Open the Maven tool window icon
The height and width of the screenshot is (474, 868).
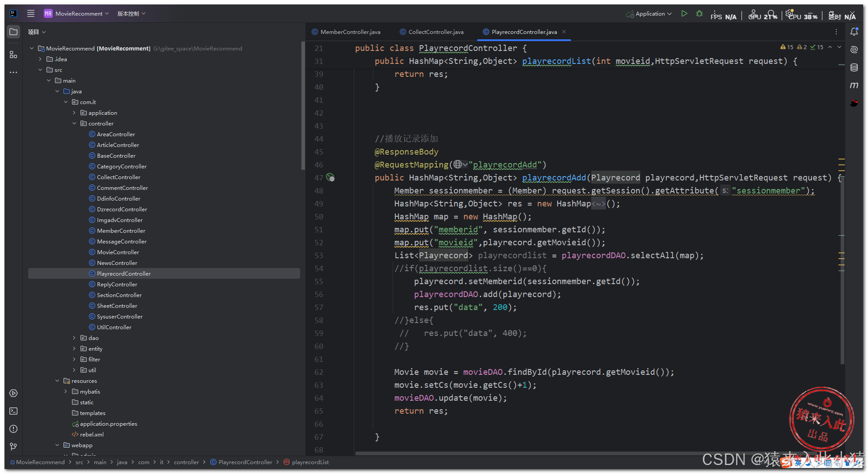854,85
